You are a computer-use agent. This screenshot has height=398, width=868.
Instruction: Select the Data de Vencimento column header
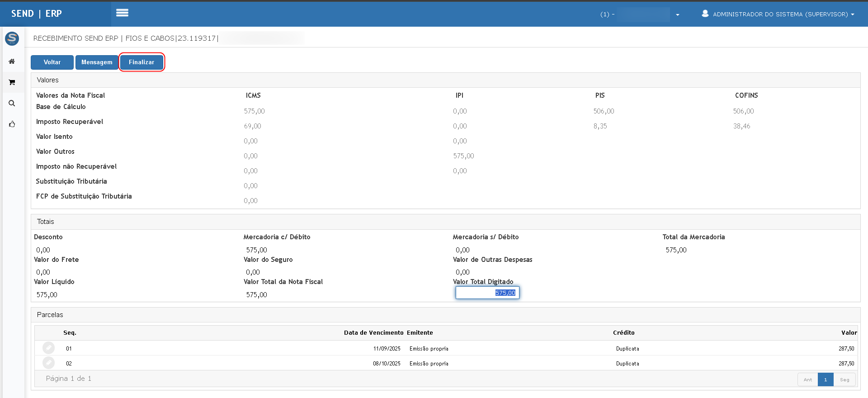coord(373,332)
